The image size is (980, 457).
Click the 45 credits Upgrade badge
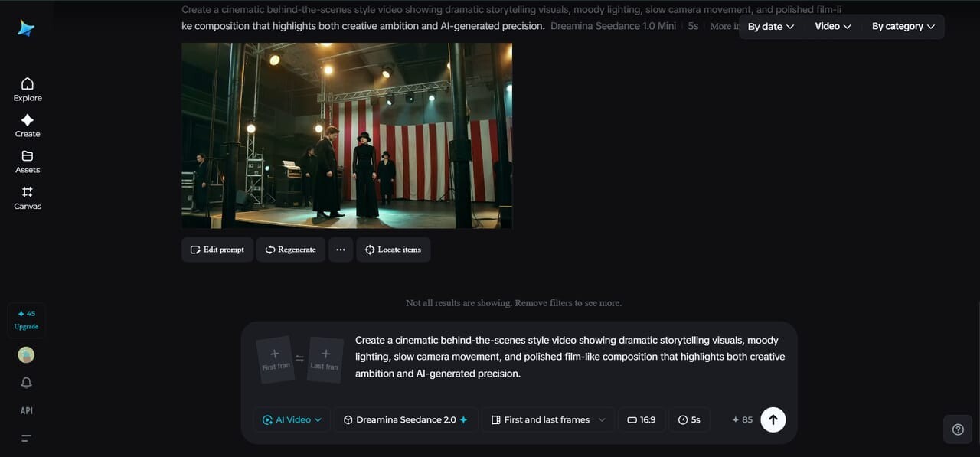point(26,320)
